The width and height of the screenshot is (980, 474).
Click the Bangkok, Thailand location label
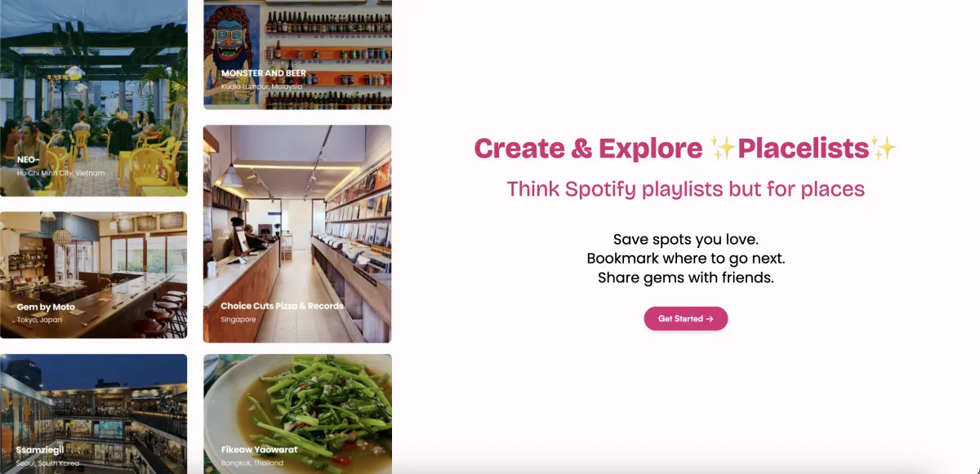(252, 463)
